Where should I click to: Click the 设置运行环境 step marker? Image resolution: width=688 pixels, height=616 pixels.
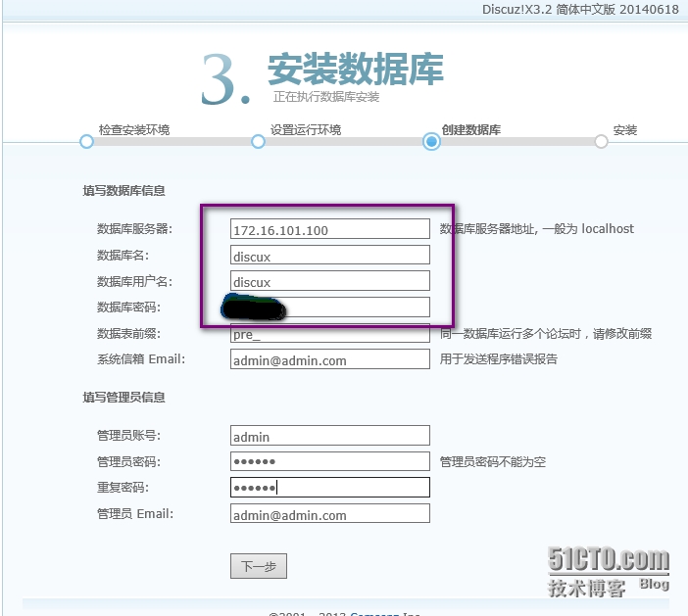point(258,142)
